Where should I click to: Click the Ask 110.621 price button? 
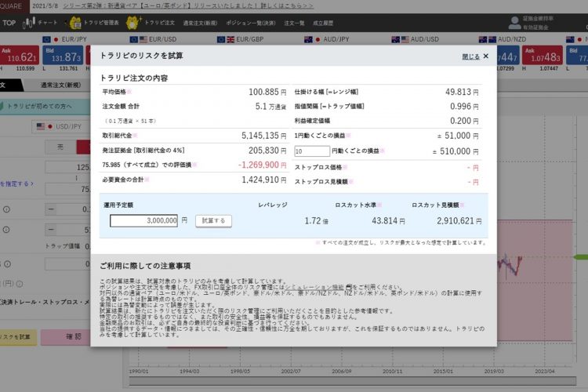20,55
